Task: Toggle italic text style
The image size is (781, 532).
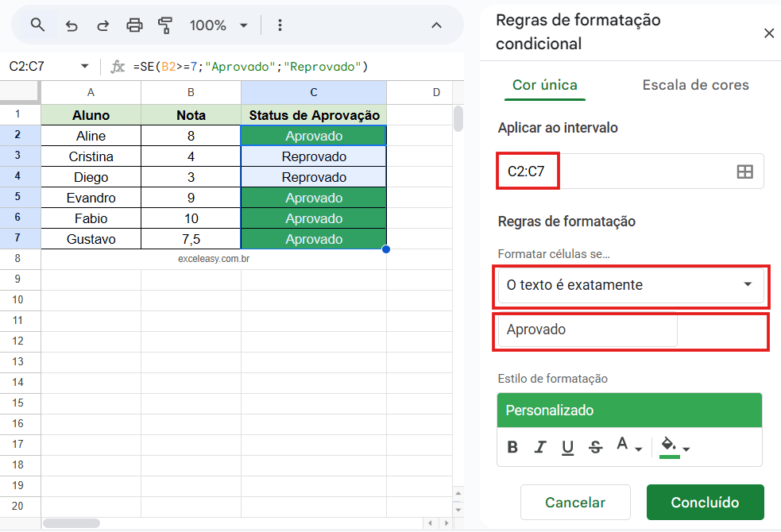Action: 539,447
